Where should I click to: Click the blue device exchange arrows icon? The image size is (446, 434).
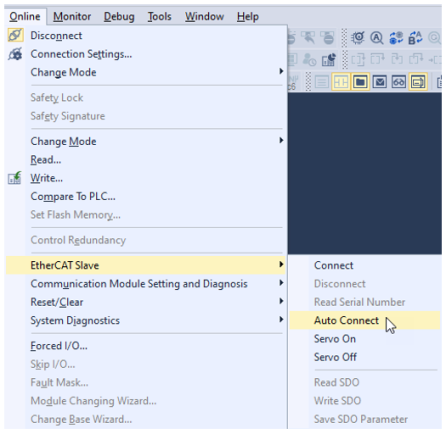396,38
